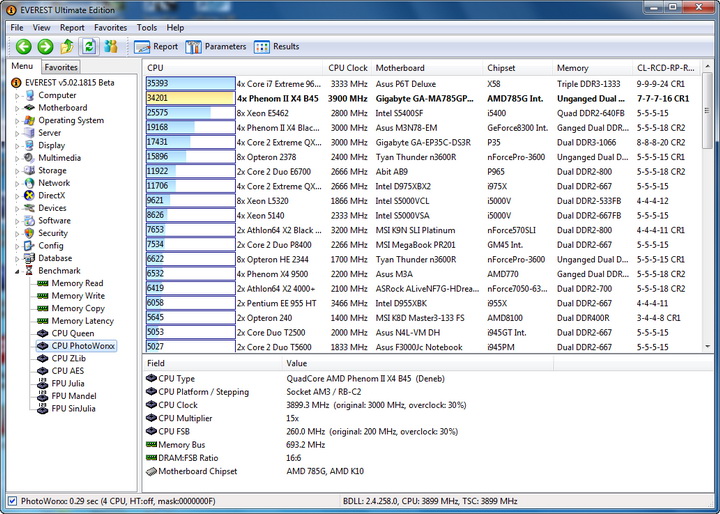The width and height of the screenshot is (720, 514).
Task: Sort by the Memory column header
Action: pos(593,68)
